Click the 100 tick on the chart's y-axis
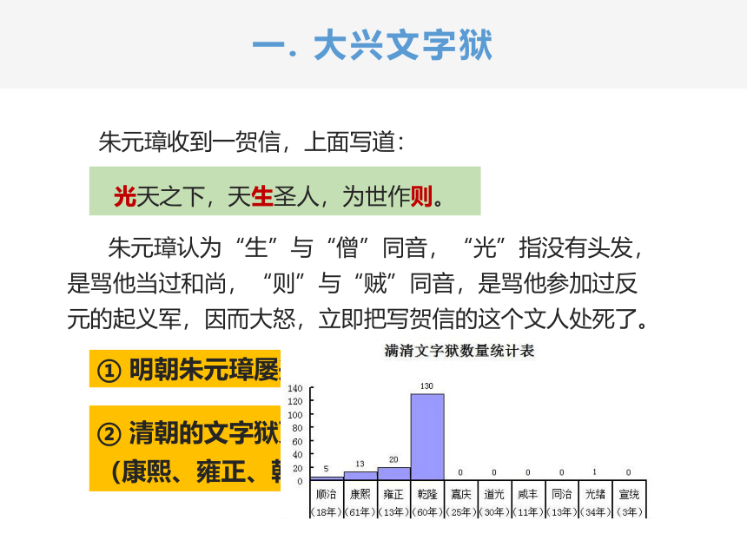This screenshot has height=560, width=747. (x=295, y=415)
